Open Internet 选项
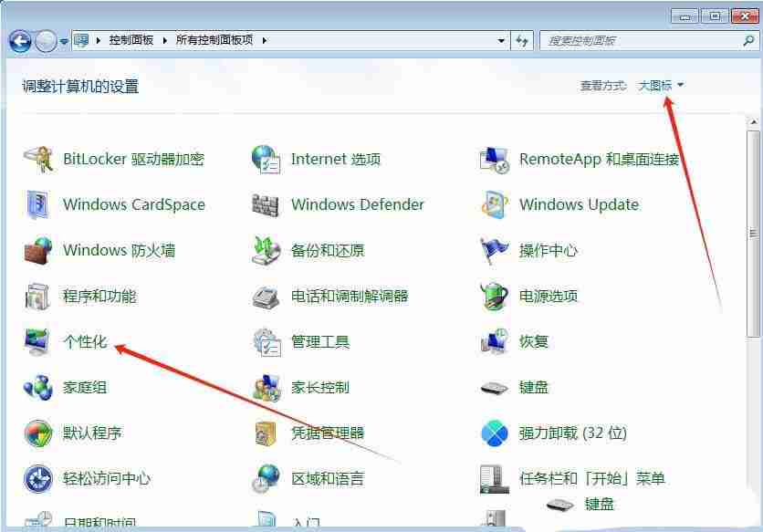The height and width of the screenshot is (532, 763). pyautogui.click(x=335, y=159)
